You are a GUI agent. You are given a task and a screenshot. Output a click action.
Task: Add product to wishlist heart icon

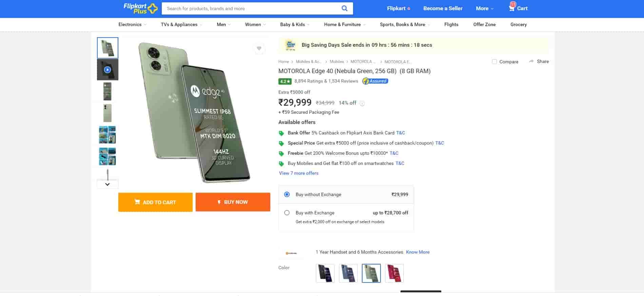point(259,48)
